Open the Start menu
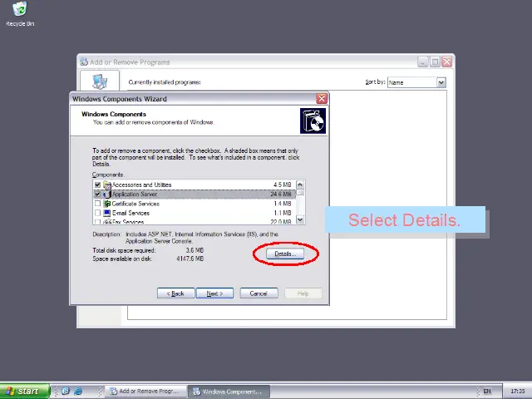 click(24, 392)
